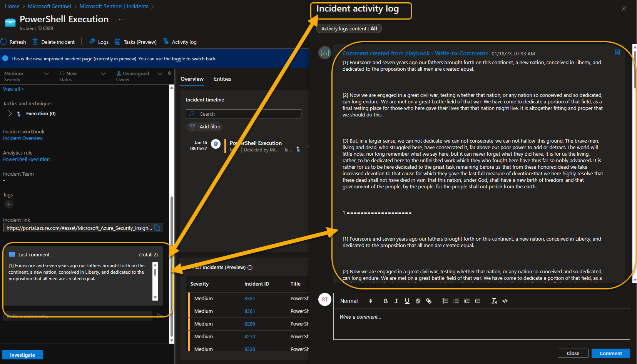Viewport: 637px width, 364px height.
Task: Close the Incident activity log pane
Action: [624, 8]
